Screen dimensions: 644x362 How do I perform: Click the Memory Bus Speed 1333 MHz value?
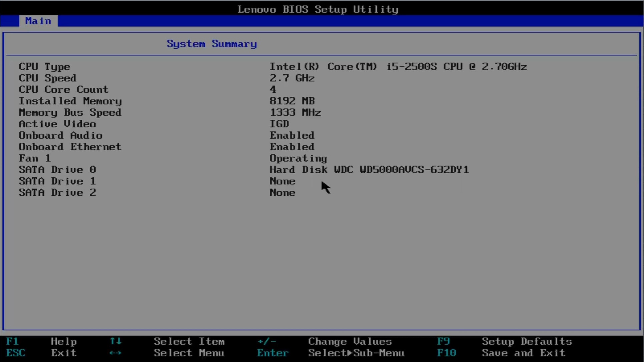tap(295, 113)
